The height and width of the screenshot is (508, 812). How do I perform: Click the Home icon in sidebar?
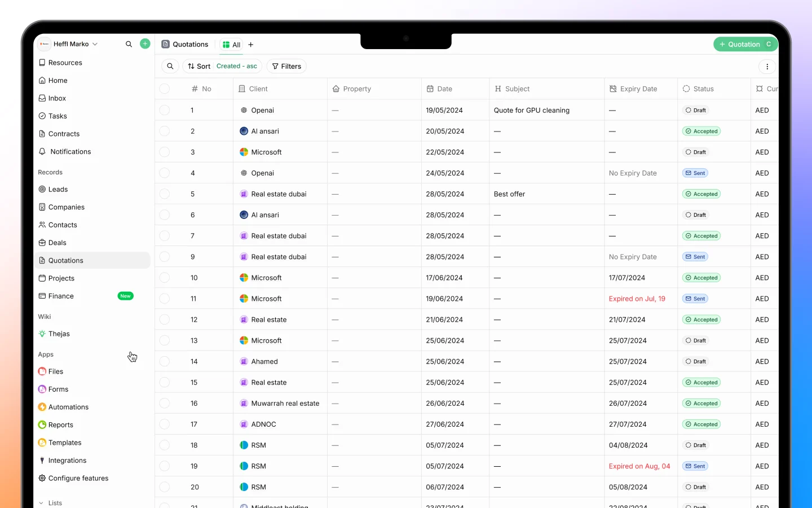42,81
